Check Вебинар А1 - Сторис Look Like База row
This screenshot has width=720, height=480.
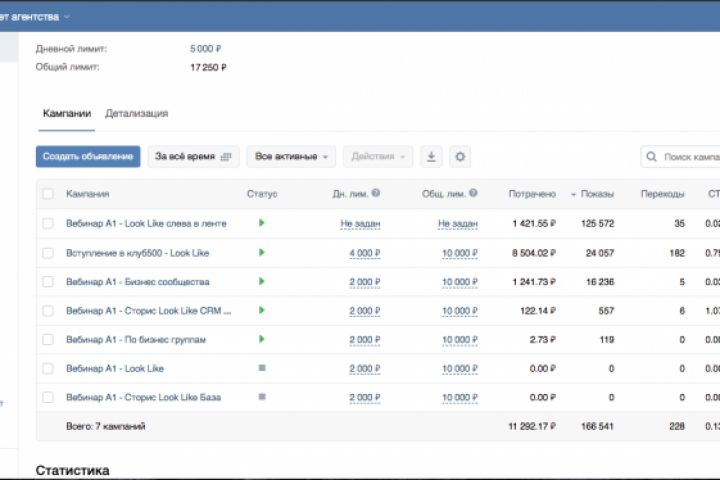(48, 397)
